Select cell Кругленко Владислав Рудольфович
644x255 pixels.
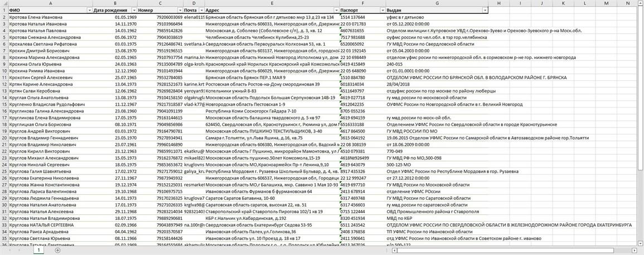point(50,104)
